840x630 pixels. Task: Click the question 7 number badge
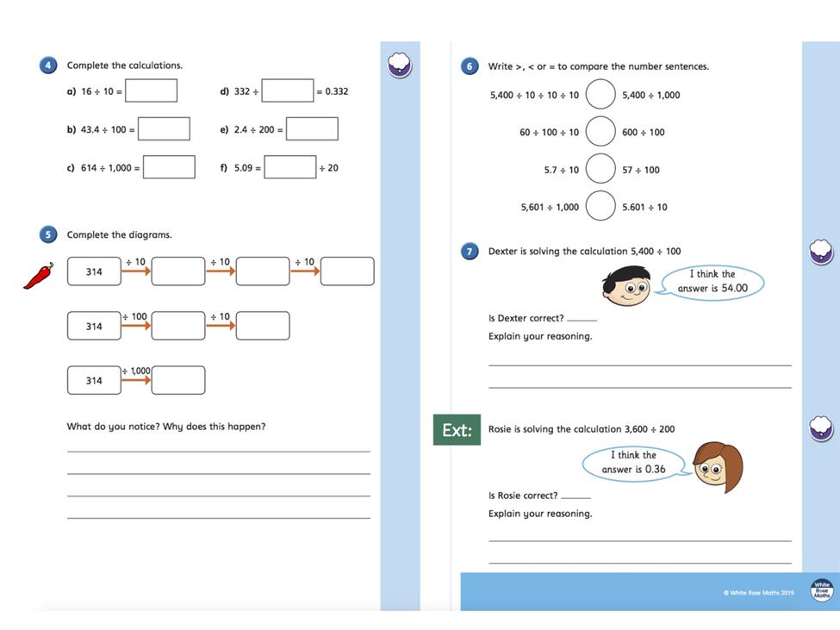coord(470,252)
